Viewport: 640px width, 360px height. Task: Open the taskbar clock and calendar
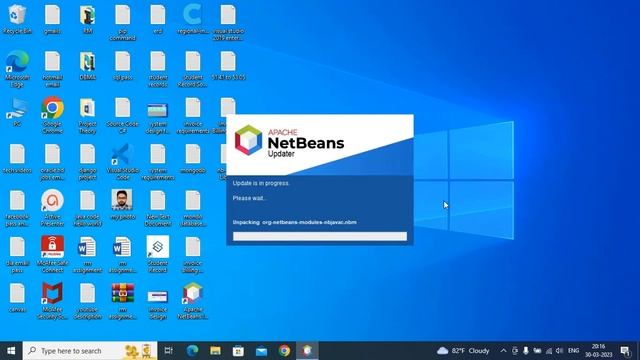(x=598, y=351)
